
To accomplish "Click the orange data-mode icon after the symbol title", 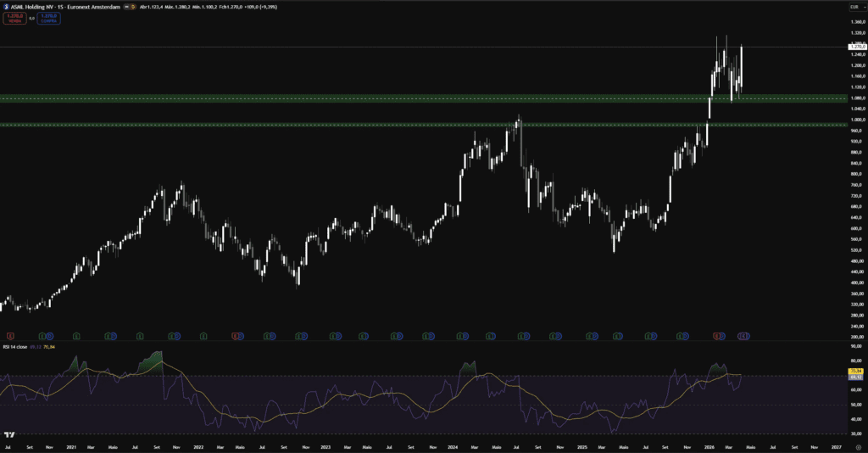I will coord(135,6).
